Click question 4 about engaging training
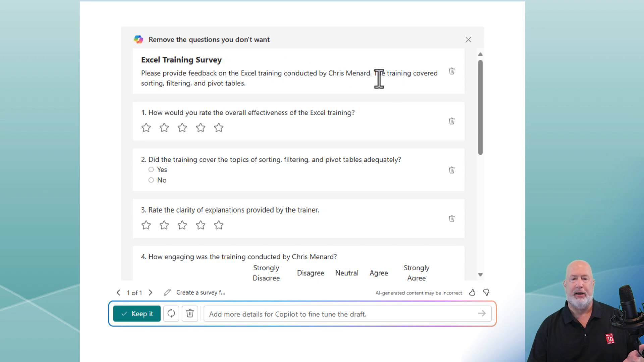 (239, 257)
